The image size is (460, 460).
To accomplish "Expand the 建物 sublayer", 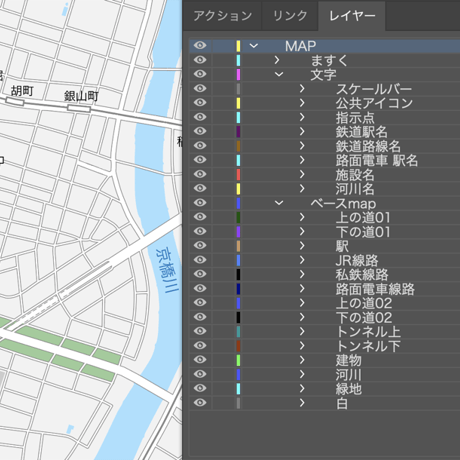I will tap(302, 360).
